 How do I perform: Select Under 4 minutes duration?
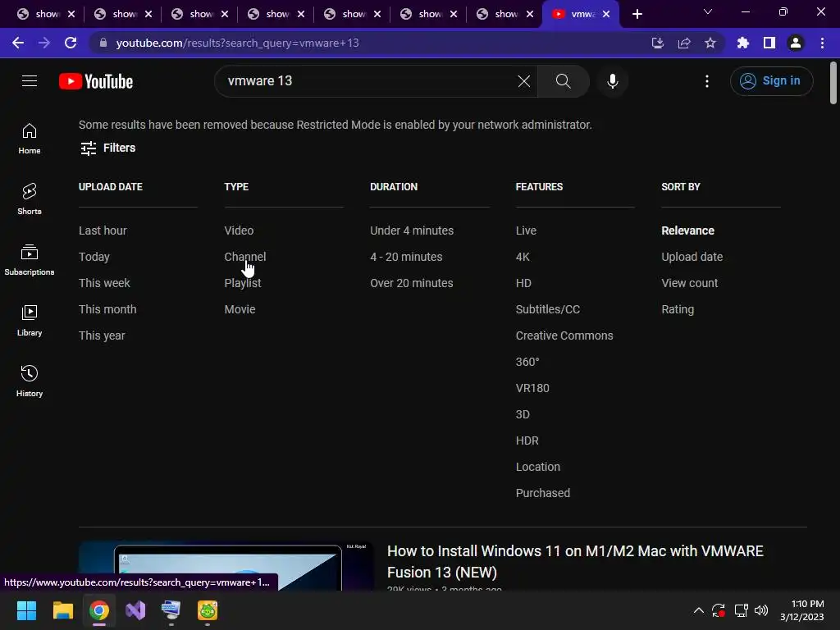click(412, 231)
